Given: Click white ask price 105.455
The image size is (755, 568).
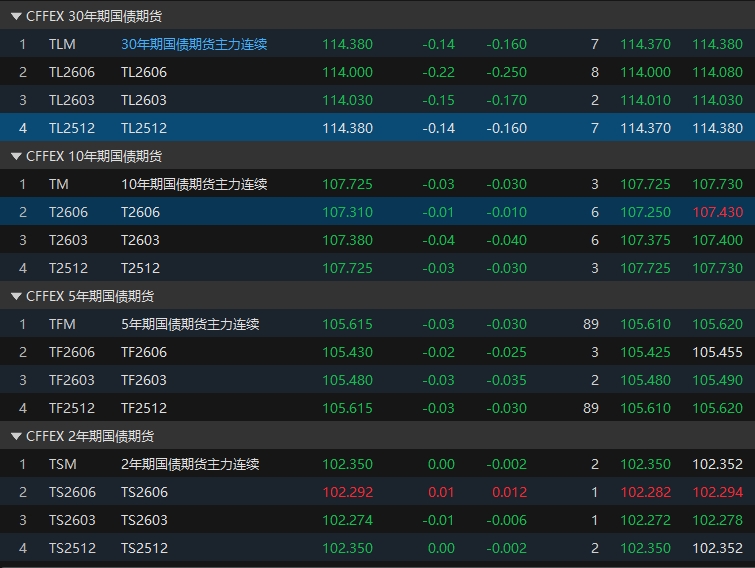Looking at the screenshot, I should click(717, 352).
